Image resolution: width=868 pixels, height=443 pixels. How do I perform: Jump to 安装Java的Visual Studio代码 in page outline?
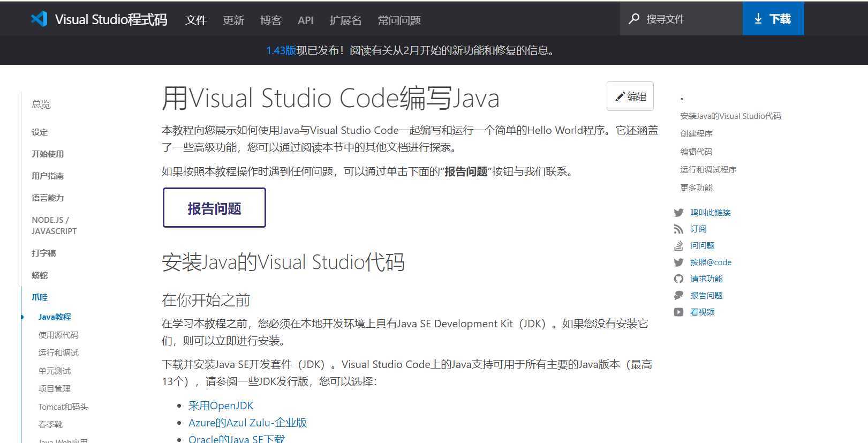pyautogui.click(x=730, y=116)
